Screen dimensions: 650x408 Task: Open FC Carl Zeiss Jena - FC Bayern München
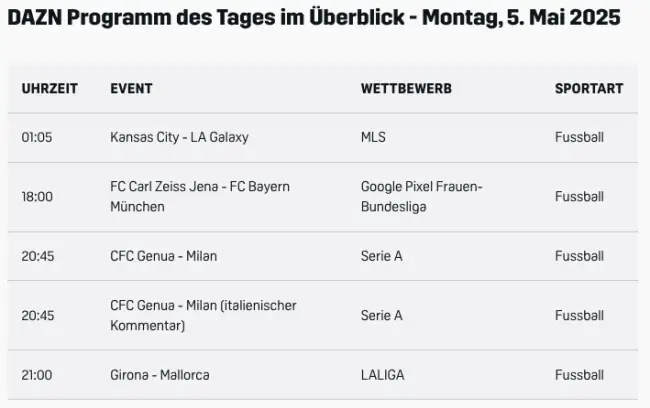(200, 197)
